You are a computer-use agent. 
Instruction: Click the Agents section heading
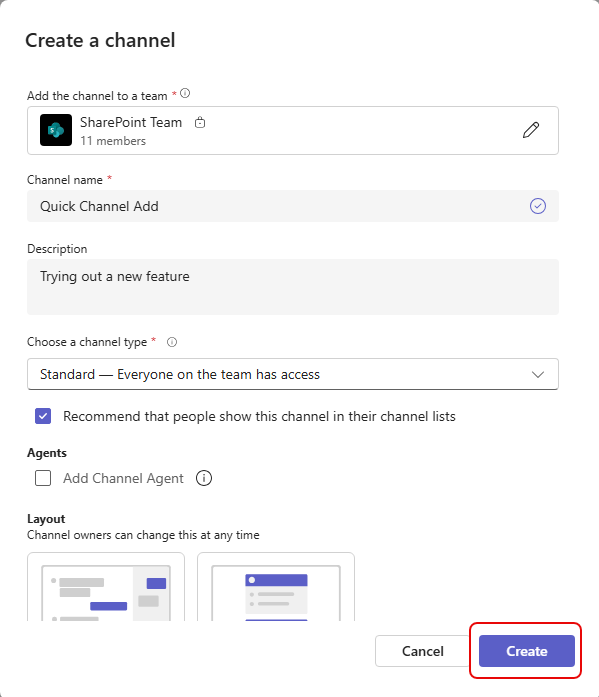[47, 453]
